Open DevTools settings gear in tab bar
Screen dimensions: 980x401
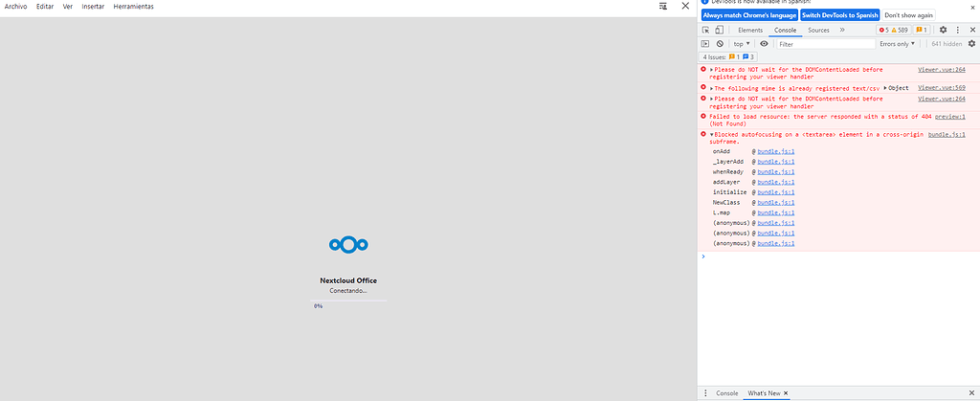pyautogui.click(x=943, y=30)
